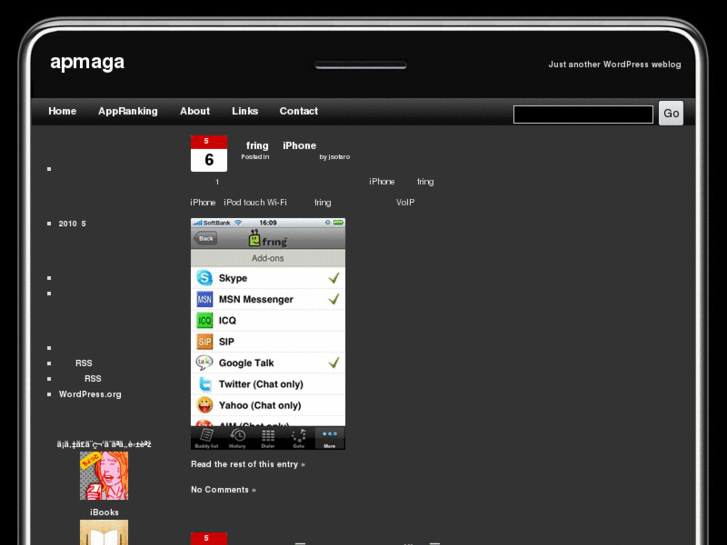The height and width of the screenshot is (545, 727).
Task: Click the author link jsotaro
Action: [339, 157]
